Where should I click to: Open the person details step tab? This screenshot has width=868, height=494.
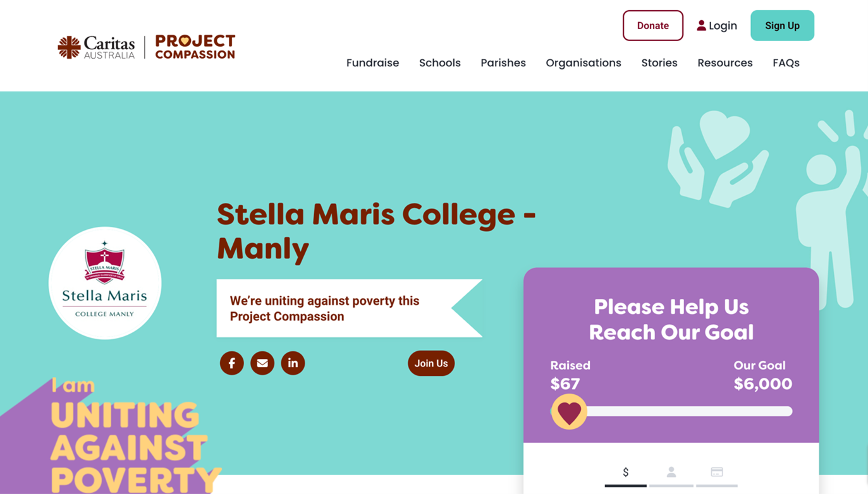(671, 473)
